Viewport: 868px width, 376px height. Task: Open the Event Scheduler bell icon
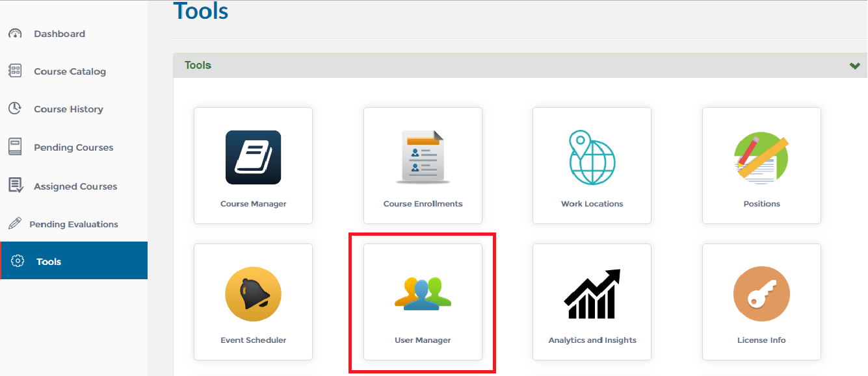pos(254,294)
